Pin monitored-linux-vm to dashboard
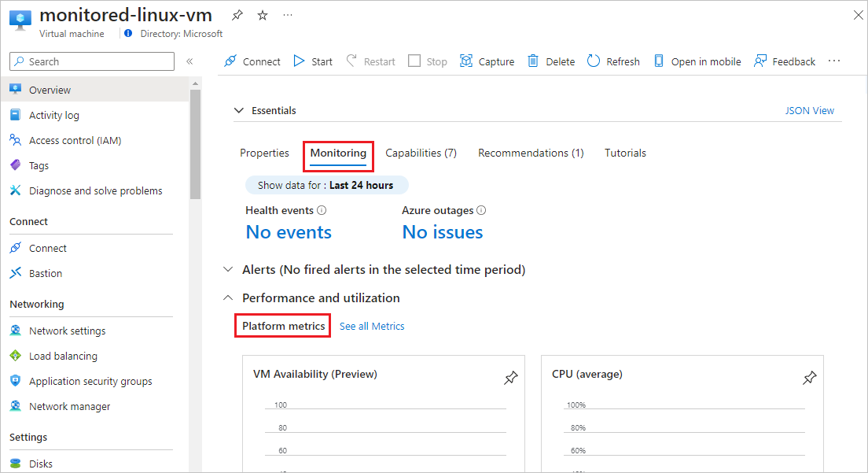868x473 pixels. [x=236, y=14]
